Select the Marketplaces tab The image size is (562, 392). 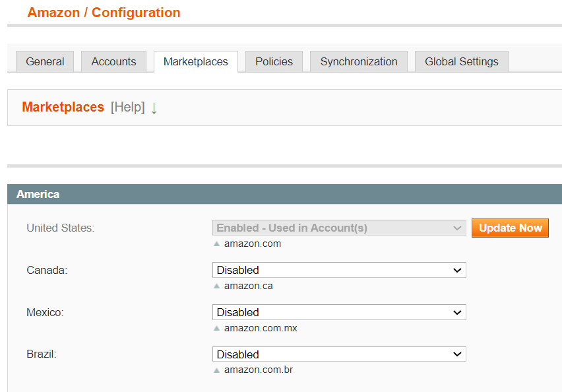[196, 61]
